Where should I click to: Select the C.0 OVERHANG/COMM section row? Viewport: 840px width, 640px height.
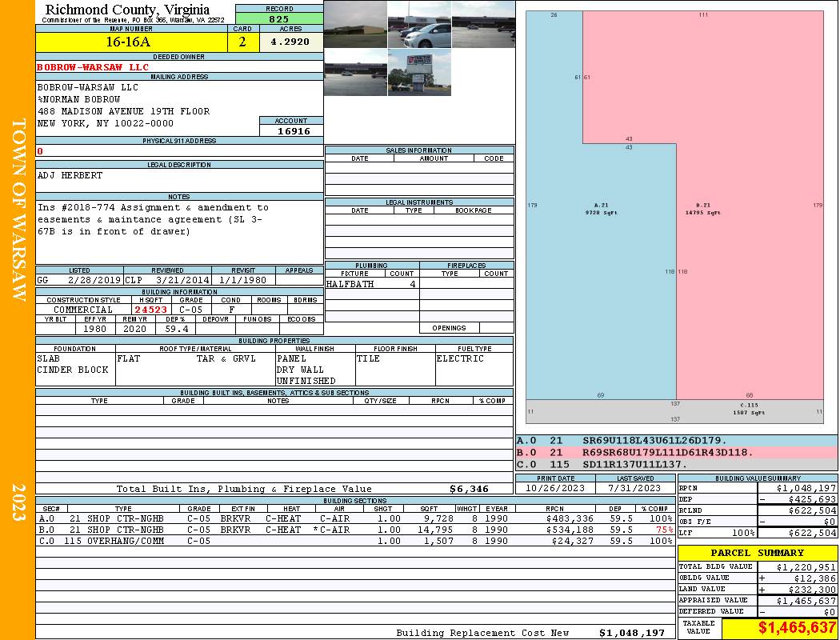pyautogui.click(x=355, y=541)
